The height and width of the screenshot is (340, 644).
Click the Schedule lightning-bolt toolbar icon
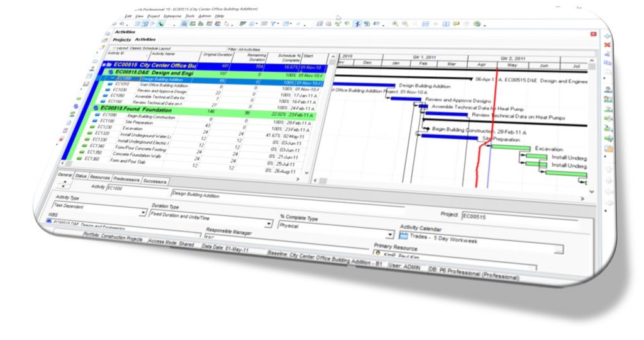357,24
